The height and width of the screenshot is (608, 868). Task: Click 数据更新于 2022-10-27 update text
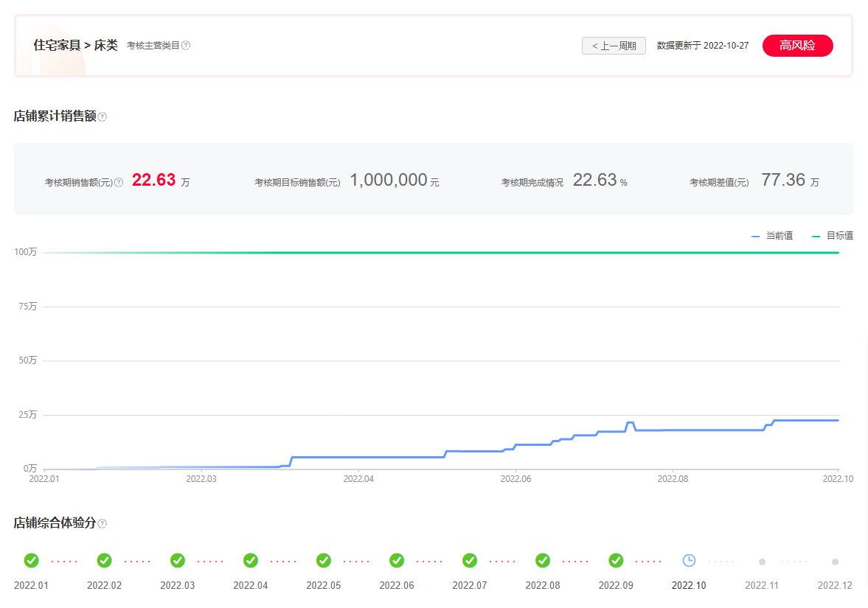pyautogui.click(x=703, y=46)
